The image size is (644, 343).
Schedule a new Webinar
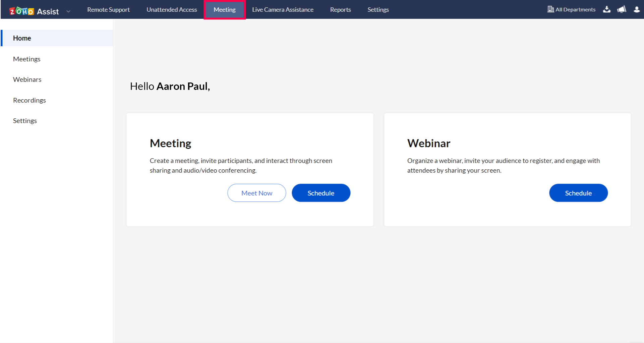578,193
